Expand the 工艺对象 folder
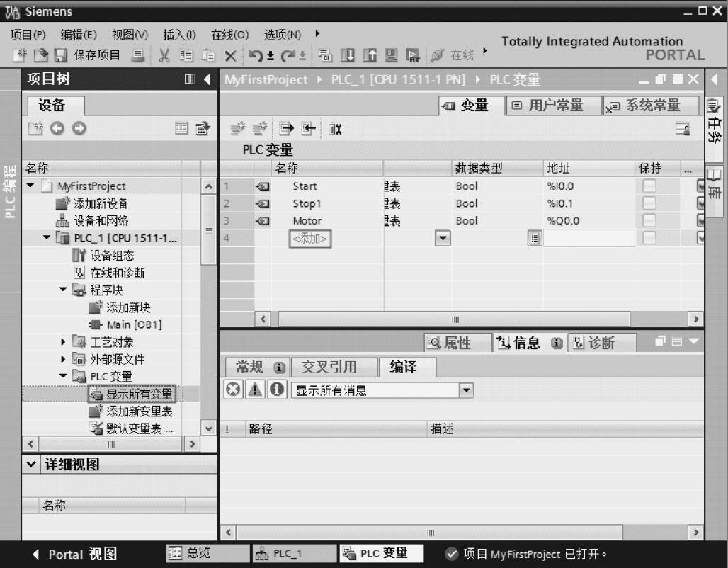This screenshot has width=728, height=568. point(64,342)
